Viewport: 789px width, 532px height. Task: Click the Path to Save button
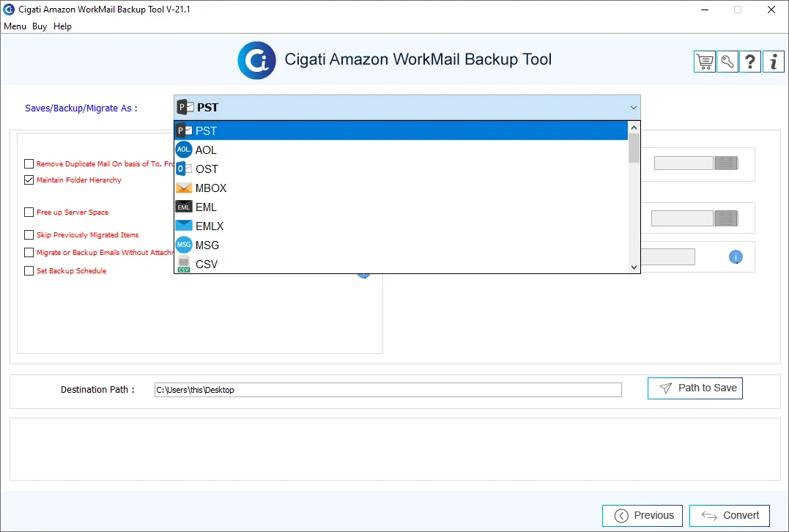[x=695, y=388]
